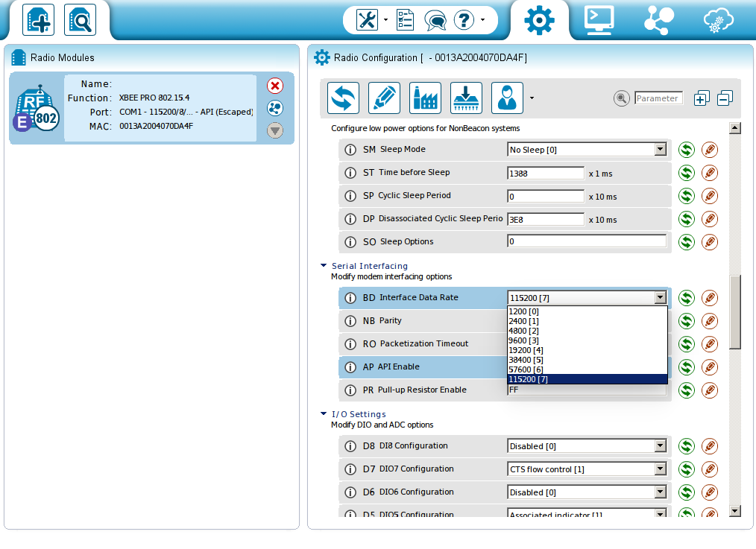The width and height of the screenshot is (756, 549).
Task: Select 1200 [0] from the baud list
Action: coord(588,311)
